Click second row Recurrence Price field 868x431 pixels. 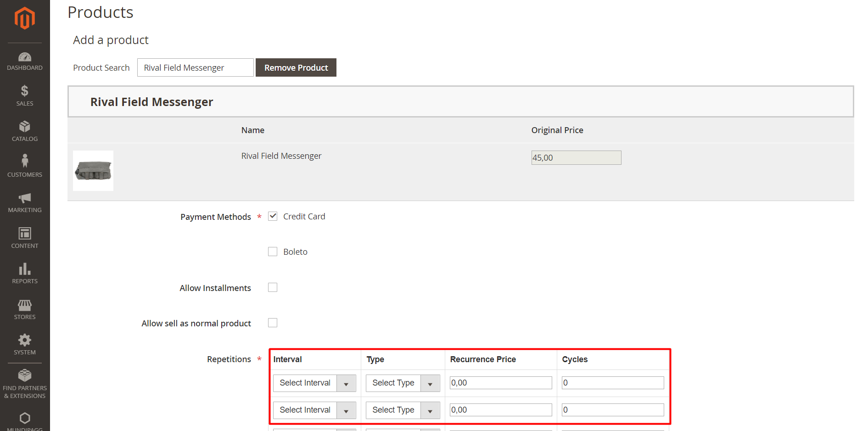[501, 410]
